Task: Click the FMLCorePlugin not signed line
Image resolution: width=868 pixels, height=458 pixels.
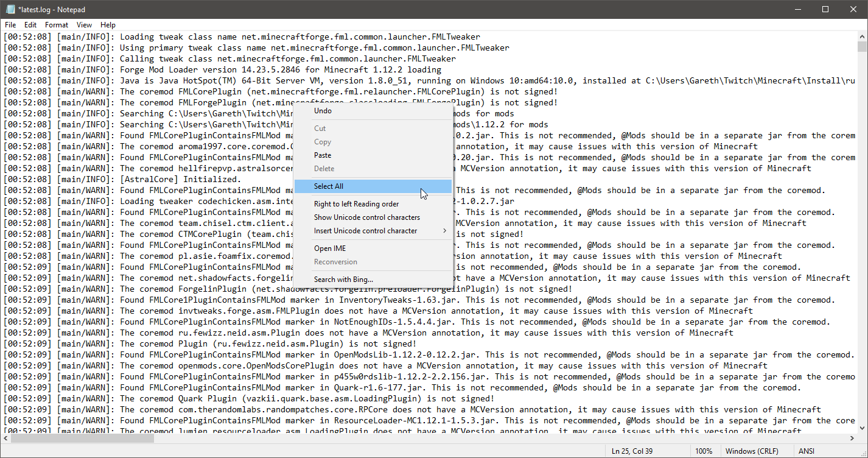Action: pyautogui.click(x=281, y=91)
